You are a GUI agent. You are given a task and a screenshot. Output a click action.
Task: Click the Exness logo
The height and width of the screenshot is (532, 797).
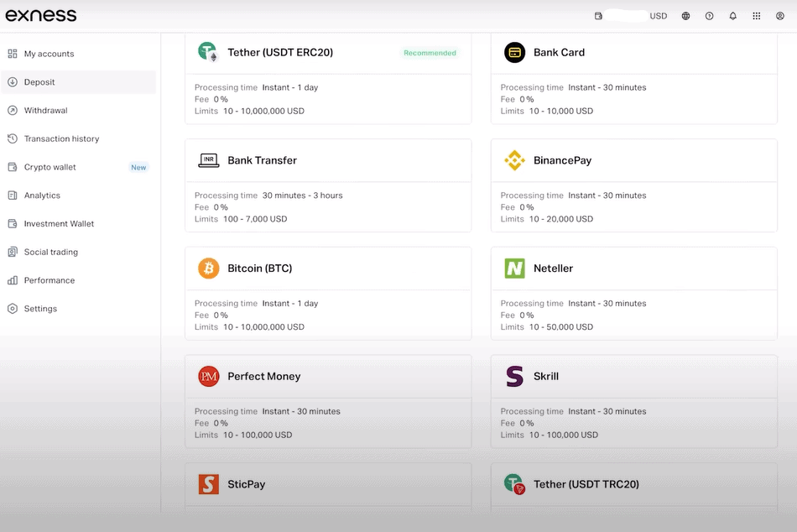[41, 15]
